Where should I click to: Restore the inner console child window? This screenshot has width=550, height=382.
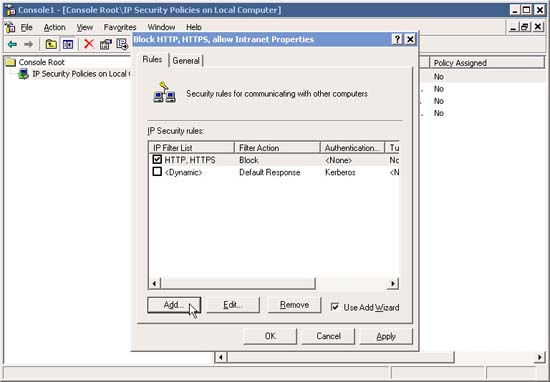(x=525, y=27)
